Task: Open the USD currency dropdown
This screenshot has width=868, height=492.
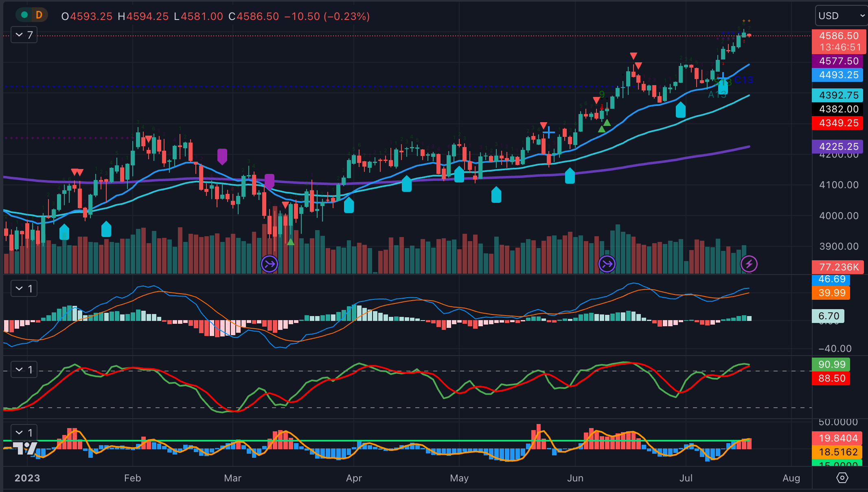Action: click(x=841, y=16)
